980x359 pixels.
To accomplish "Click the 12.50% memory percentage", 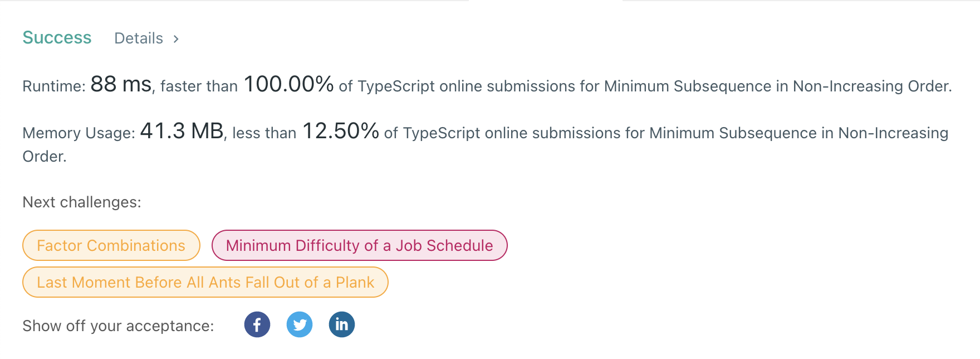I will pyautogui.click(x=340, y=132).
